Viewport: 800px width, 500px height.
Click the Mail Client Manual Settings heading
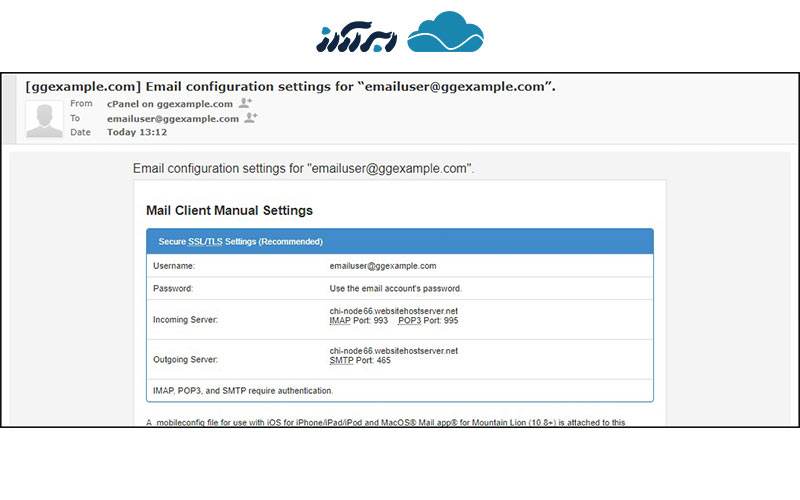click(229, 210)
